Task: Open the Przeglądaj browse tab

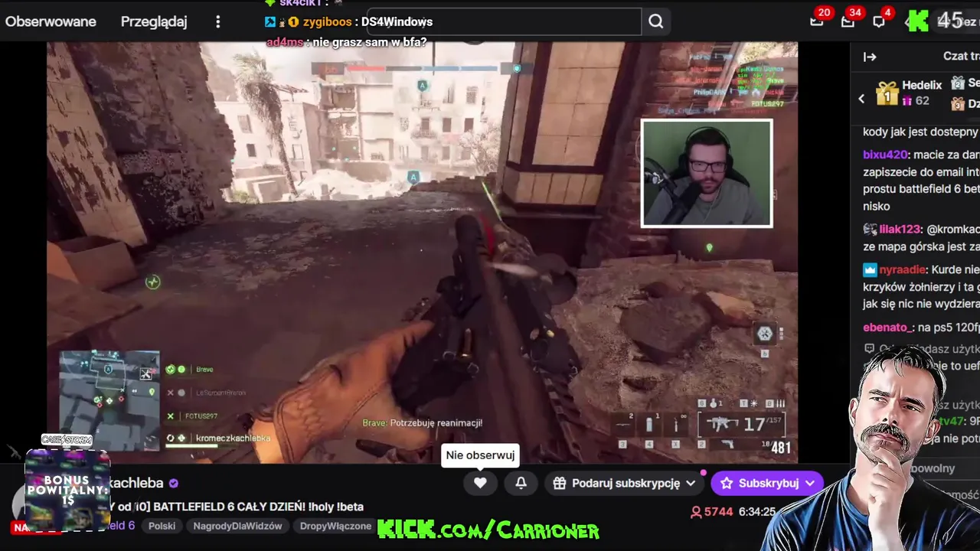Action: point(154,21)
